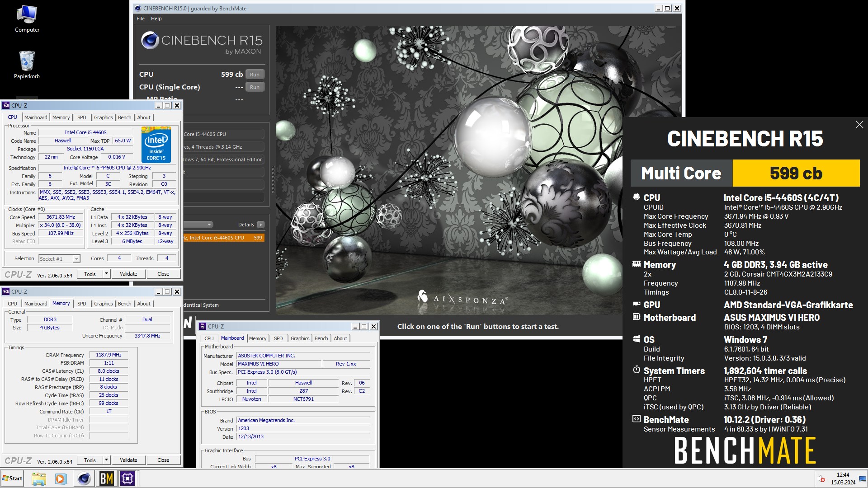Open the File menu in Cinebench

click(x=141, y=19)
